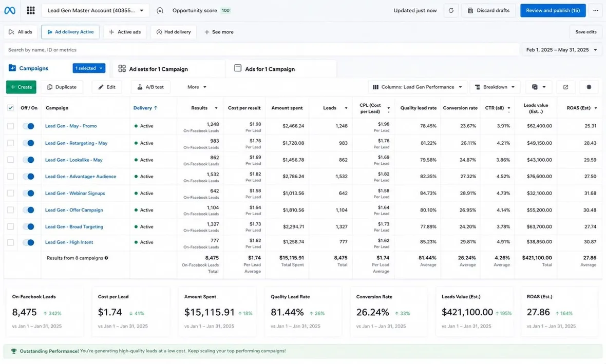The height and width of the screenshot is (364, 606).
Task: Select the Active ads filter tab
Action: pyautogui.click(x=125, y=32)
